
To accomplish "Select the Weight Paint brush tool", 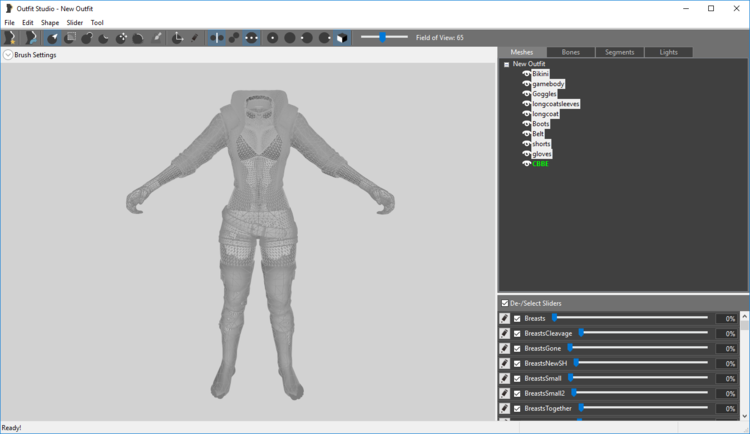I will click(x=156, y=38).
